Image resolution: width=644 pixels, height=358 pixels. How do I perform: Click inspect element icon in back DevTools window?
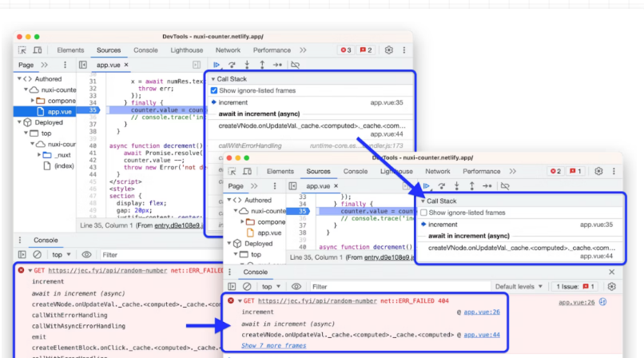click(x=22, y=50)
